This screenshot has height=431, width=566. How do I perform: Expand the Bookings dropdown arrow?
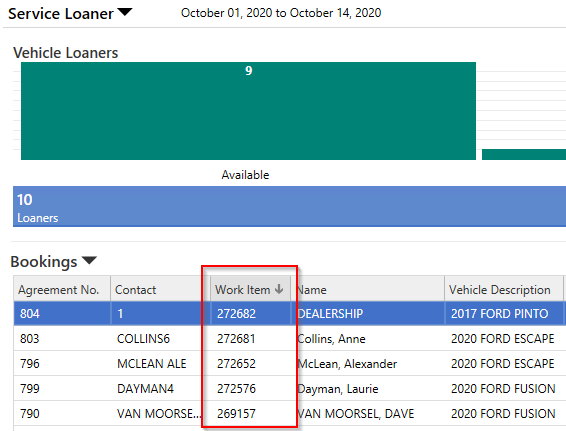point(89,260)
